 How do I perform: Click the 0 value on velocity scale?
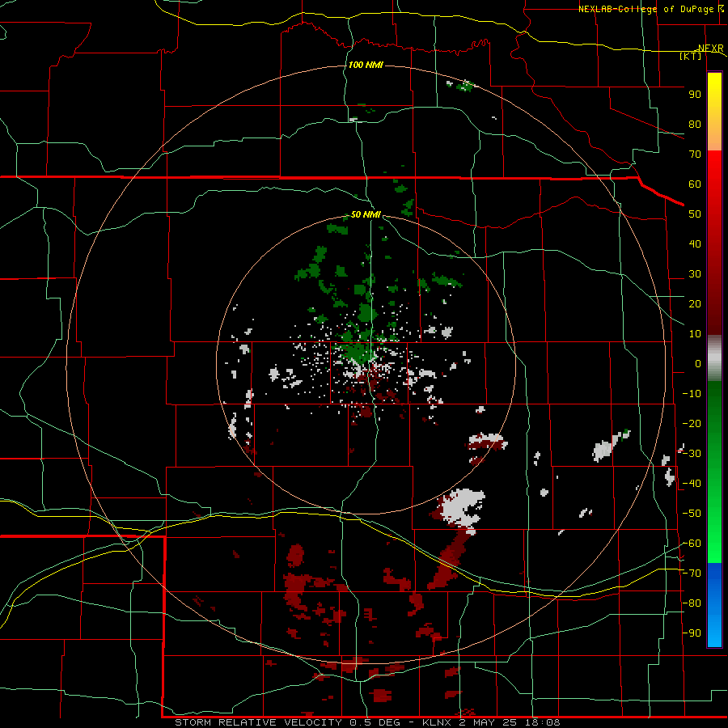click(x=698, y=363)
